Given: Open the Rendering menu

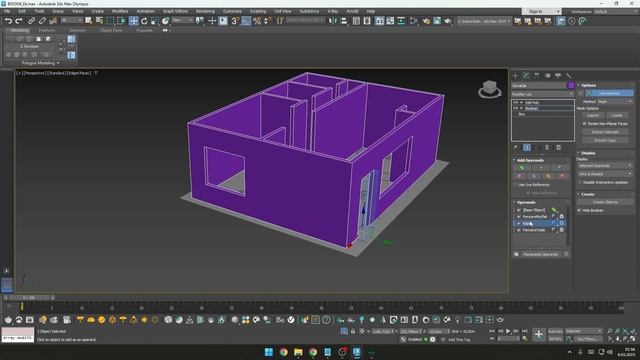Looking at the screenshot, I should click(205, 11).
